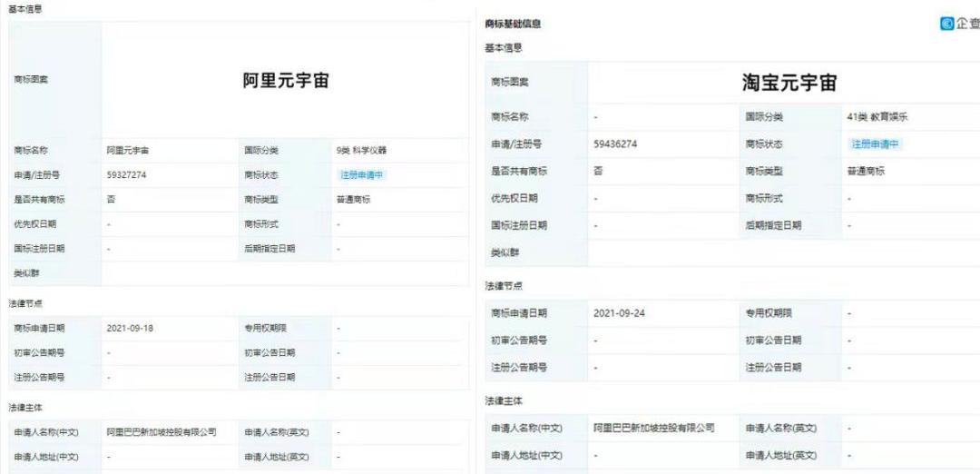Click 41类 教育娱乐 classification value
This screenshot has width=980, height=474.
point(877,117)
